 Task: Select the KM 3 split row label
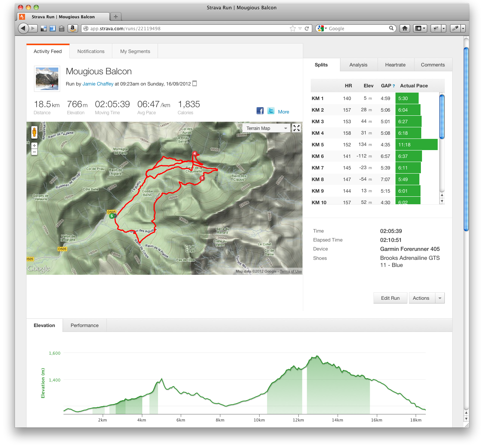(318, 121)
